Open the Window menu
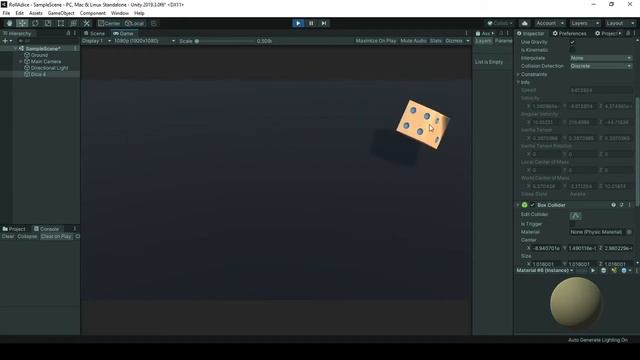This screenshot has height=360, width=640. 120,13
